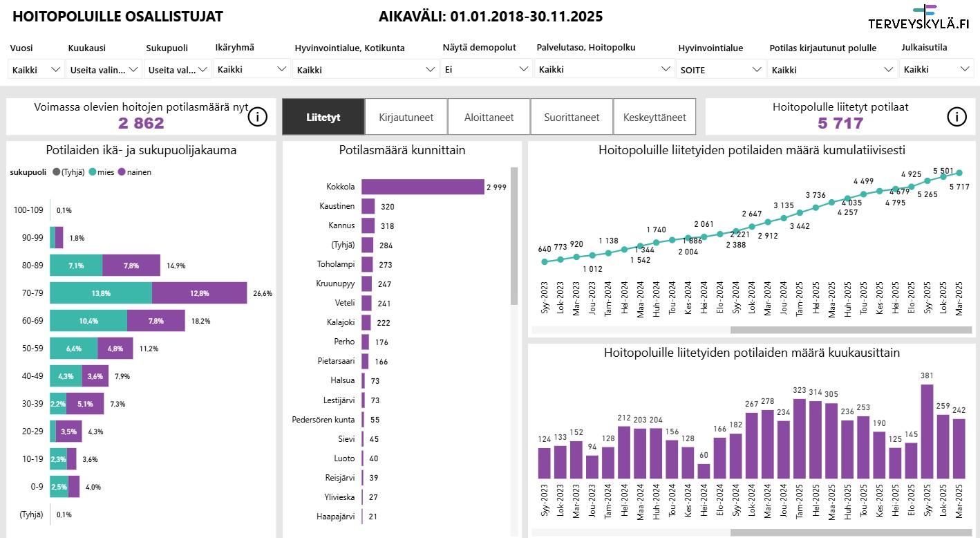The height and width of the screenshot is (538, 980).
Task: Expand the Julkaisutila filter dropdown
Action: (x=936, y=69)
